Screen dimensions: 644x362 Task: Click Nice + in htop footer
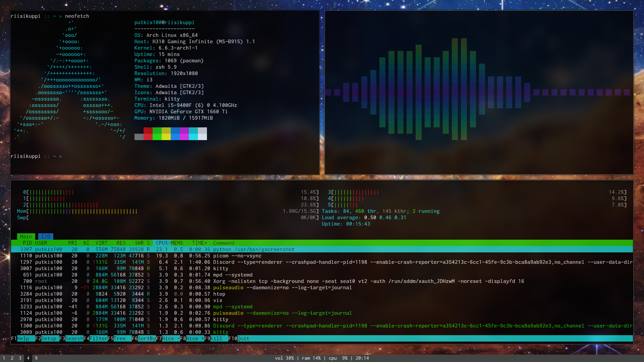tap(192, 339)
